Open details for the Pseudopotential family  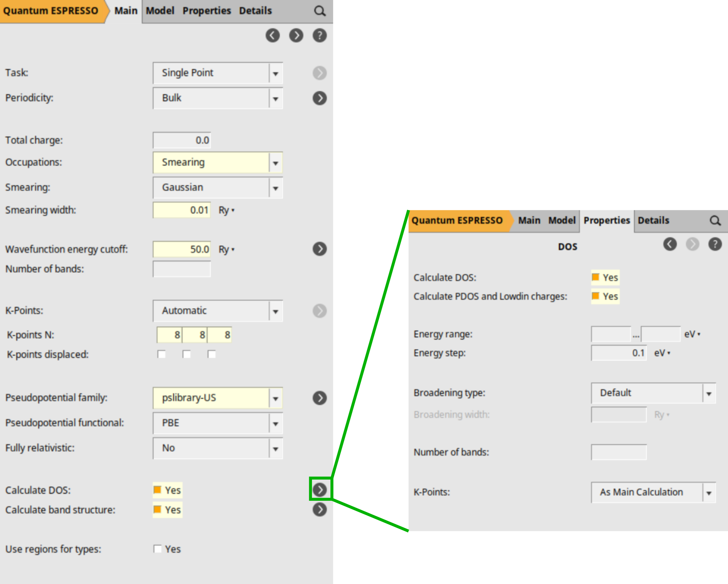click(319, 398)
